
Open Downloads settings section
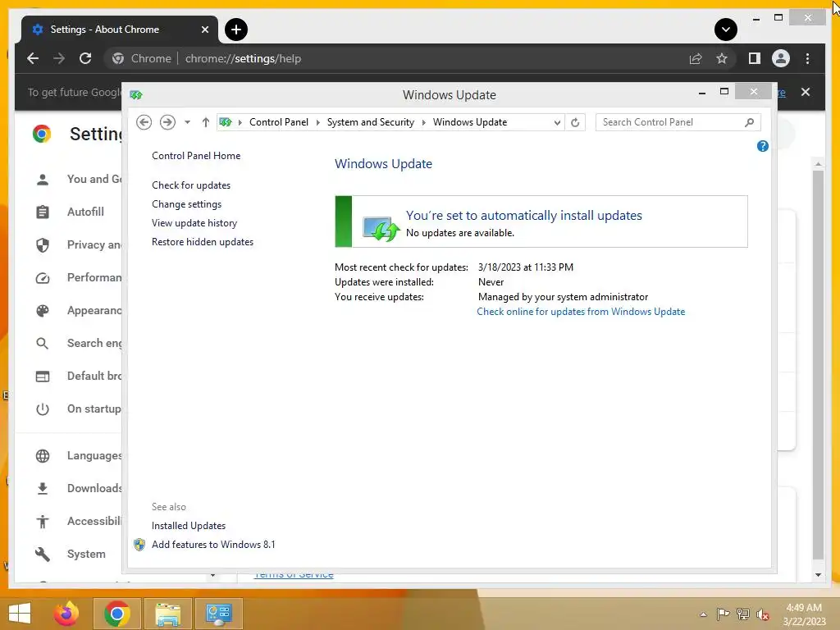point(78,489)
